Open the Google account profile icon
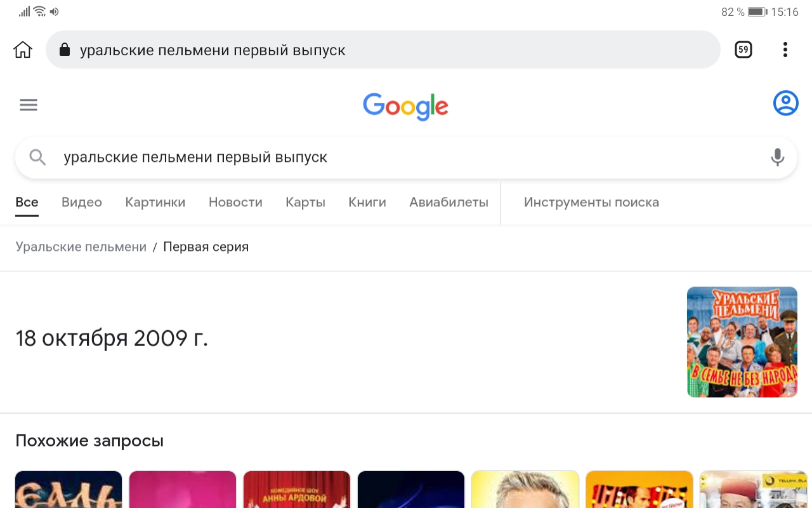The width and height of the screenshot is (812, 508). point(785,103)
